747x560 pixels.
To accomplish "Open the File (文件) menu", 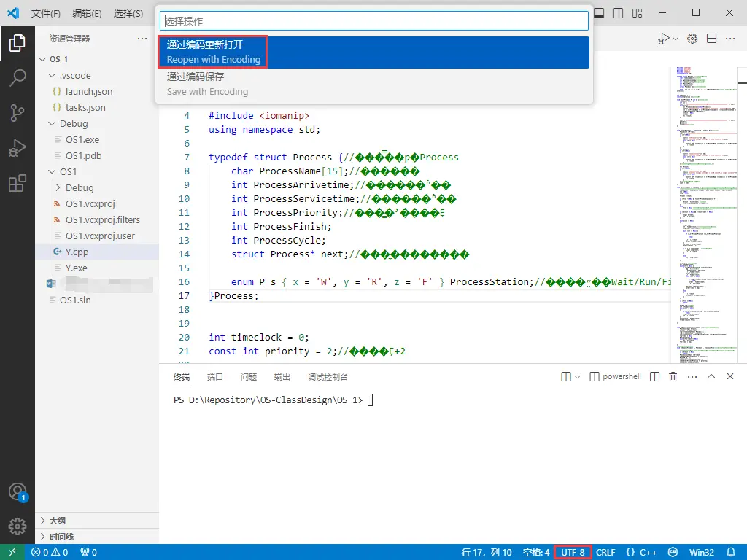I will pos(46,13).
